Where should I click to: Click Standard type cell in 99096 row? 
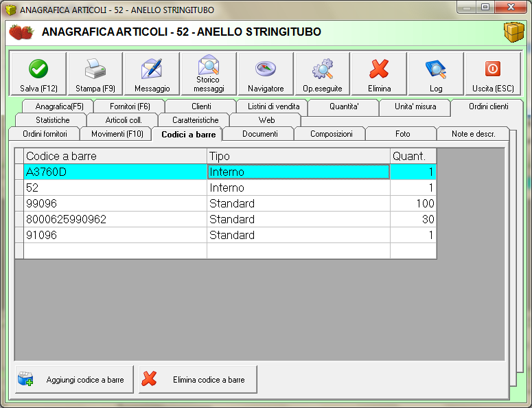(x=299, y=203)
